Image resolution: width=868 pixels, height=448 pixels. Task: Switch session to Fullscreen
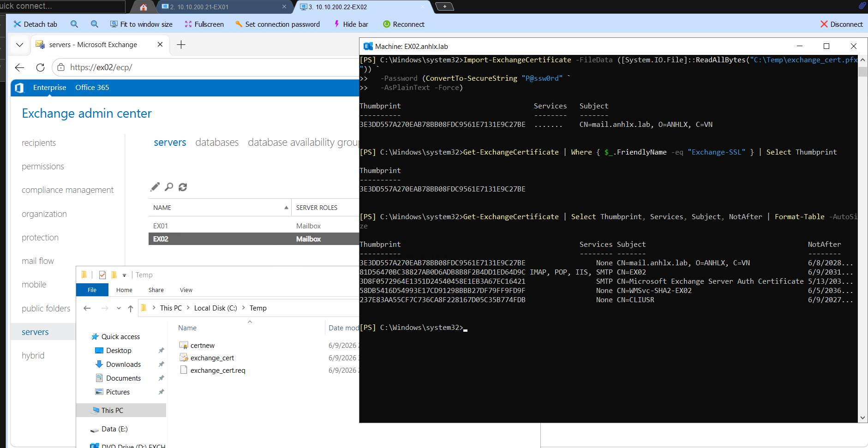pyautogui.click(x=204, y=24)
